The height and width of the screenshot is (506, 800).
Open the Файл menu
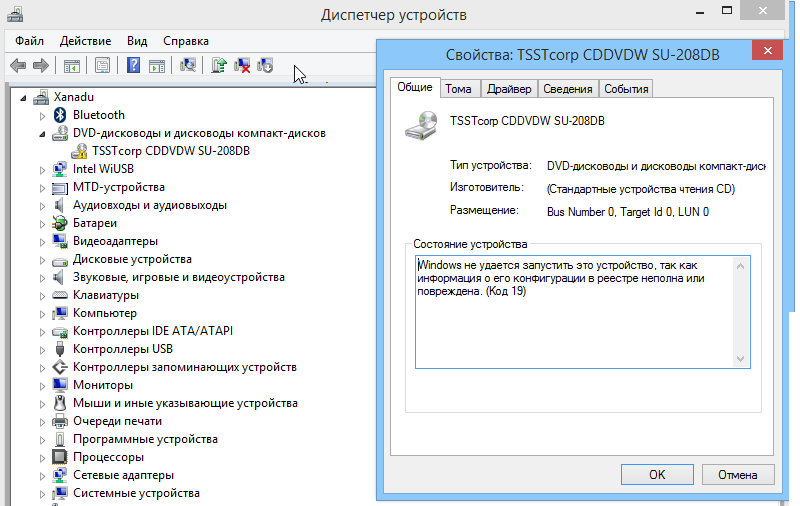[x=29, y=41]
